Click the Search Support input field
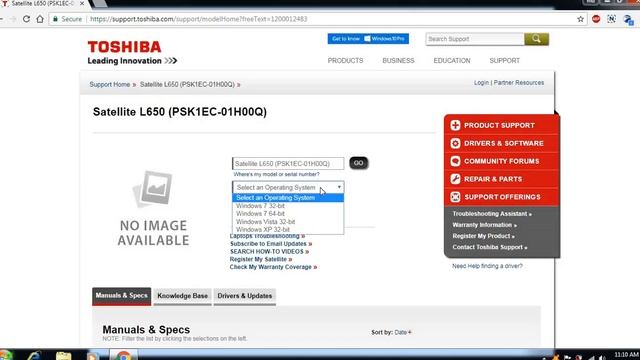The image size is (640, 360). 475,39
